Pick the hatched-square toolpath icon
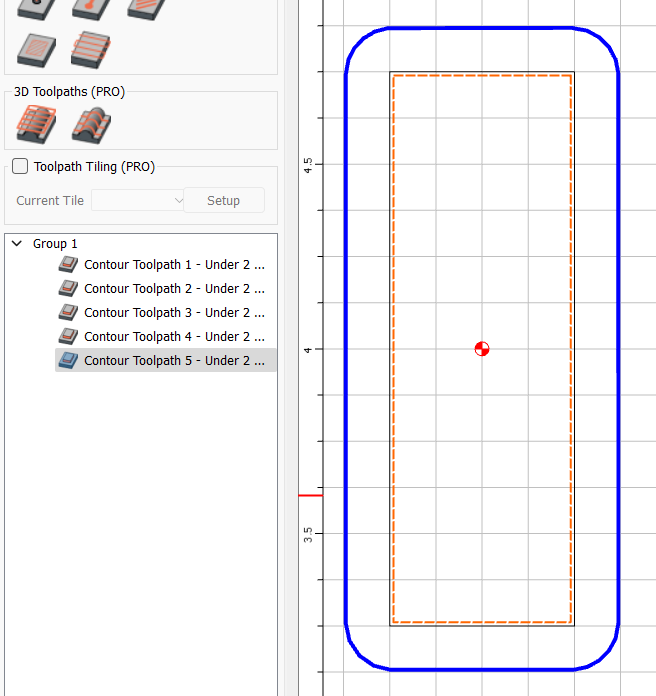Image resolution: width=656 pixels, height=696 pixels. point(36,50)
